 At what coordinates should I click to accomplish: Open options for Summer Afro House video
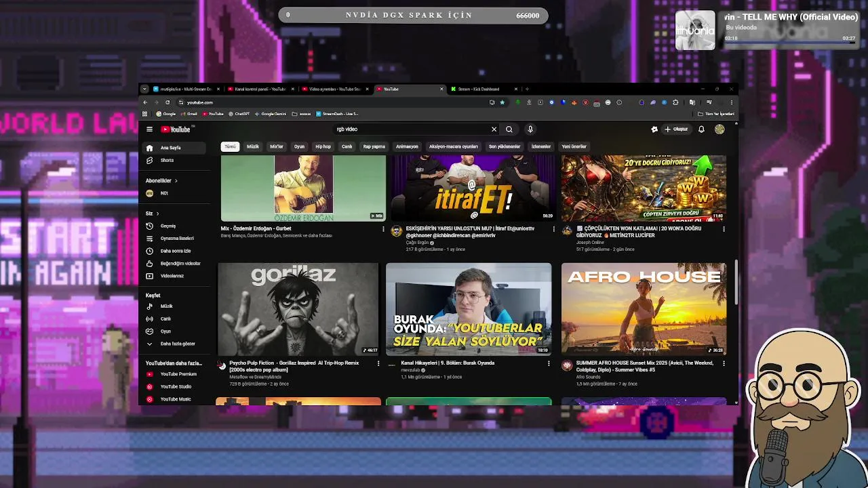[x=724, y=363]
